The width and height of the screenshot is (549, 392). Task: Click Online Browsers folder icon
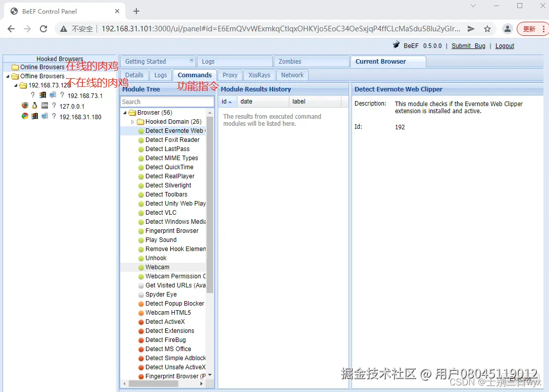(15, 67)
